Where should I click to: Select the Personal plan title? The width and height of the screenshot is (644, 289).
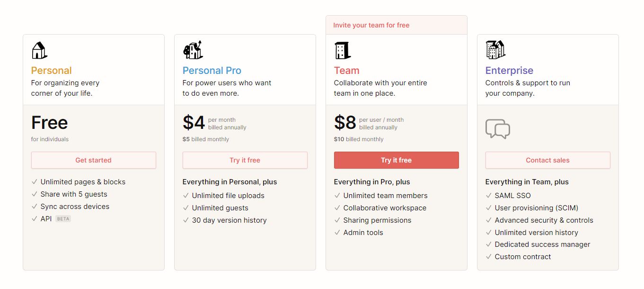(52, 71)
